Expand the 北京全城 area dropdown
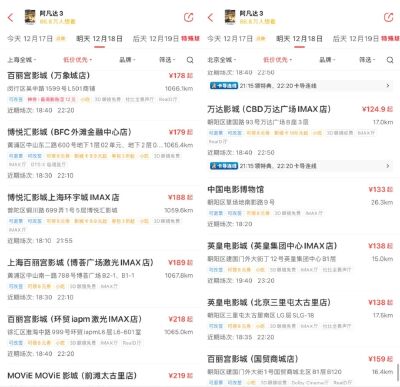Screen dimensions: 400x387 (222, 60)
